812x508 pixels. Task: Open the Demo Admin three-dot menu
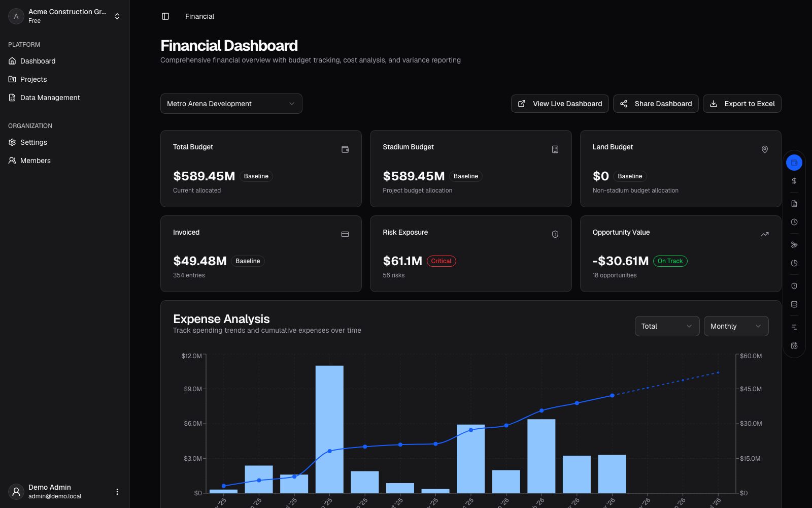[x=117, y=492]
